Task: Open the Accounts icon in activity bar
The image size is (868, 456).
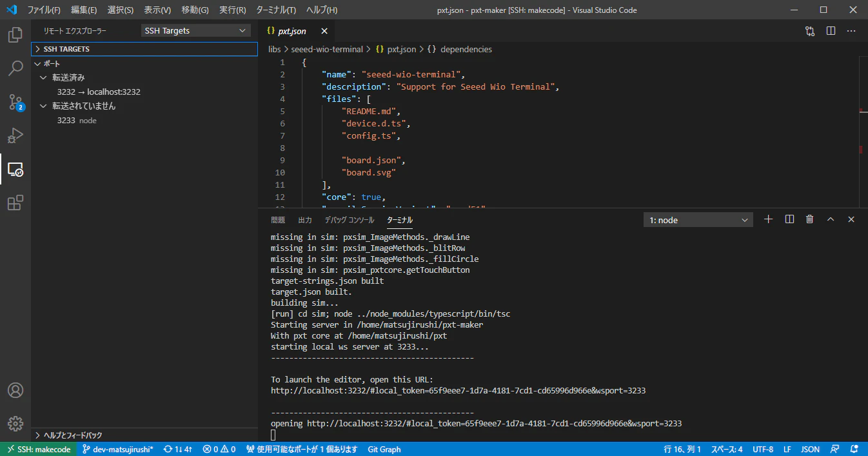Action: 15,390
